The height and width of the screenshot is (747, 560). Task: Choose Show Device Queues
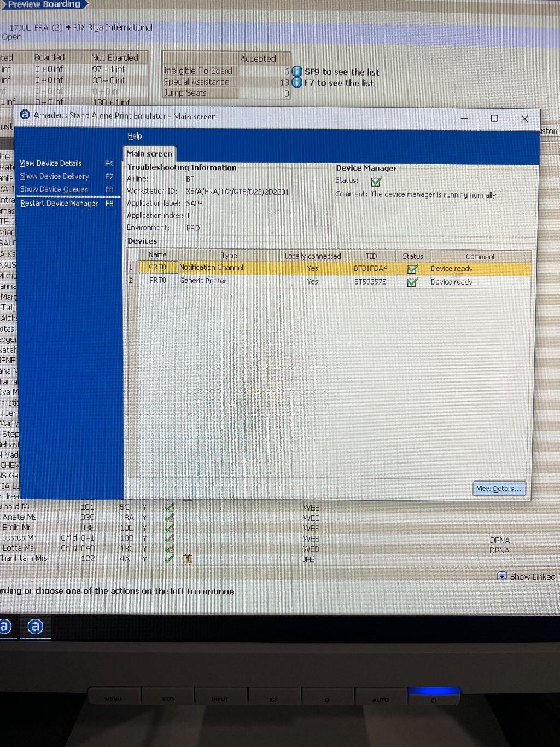(x=54, y=189)
